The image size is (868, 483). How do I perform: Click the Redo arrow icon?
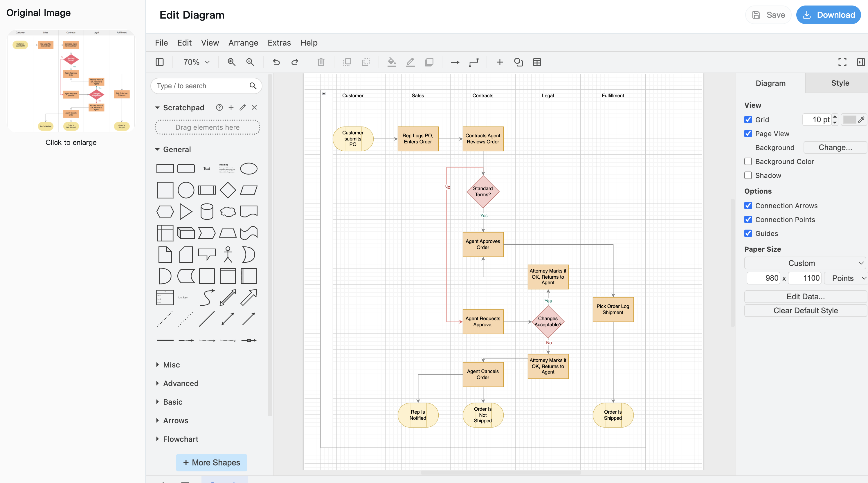click(x=295, y=62)
